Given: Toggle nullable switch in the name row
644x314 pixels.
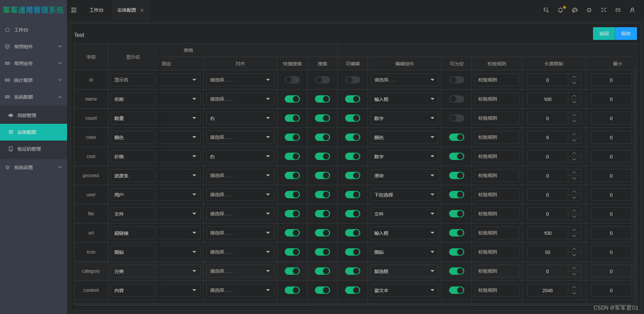Looking at the screenshot, I should pos(457,99).
